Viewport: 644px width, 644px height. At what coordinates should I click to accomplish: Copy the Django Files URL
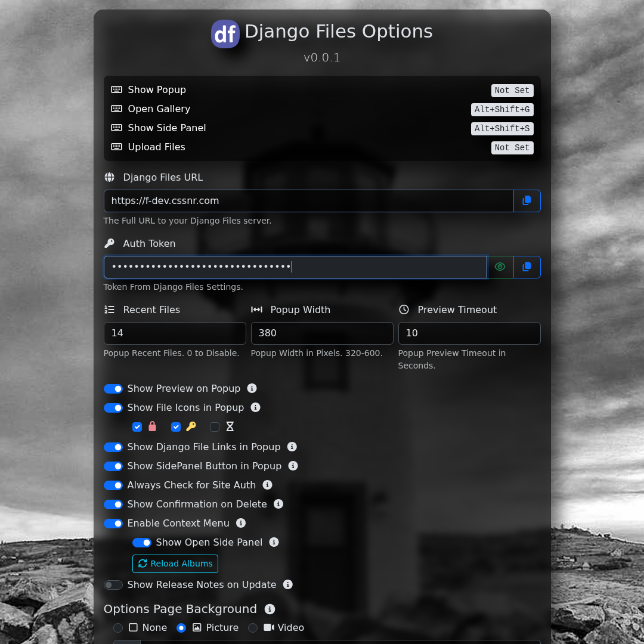[527, 201]
